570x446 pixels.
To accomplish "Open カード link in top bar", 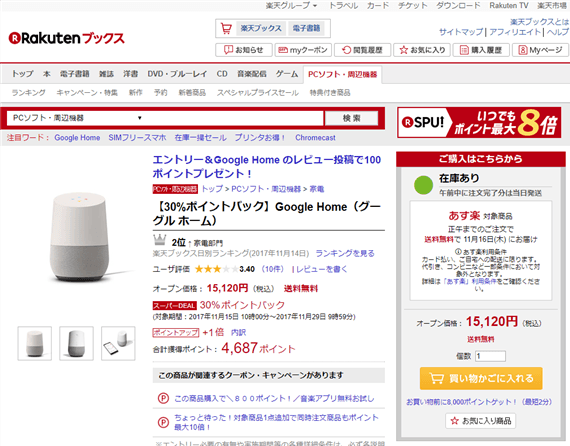I will pyautogui.click(x=378, y=5).
